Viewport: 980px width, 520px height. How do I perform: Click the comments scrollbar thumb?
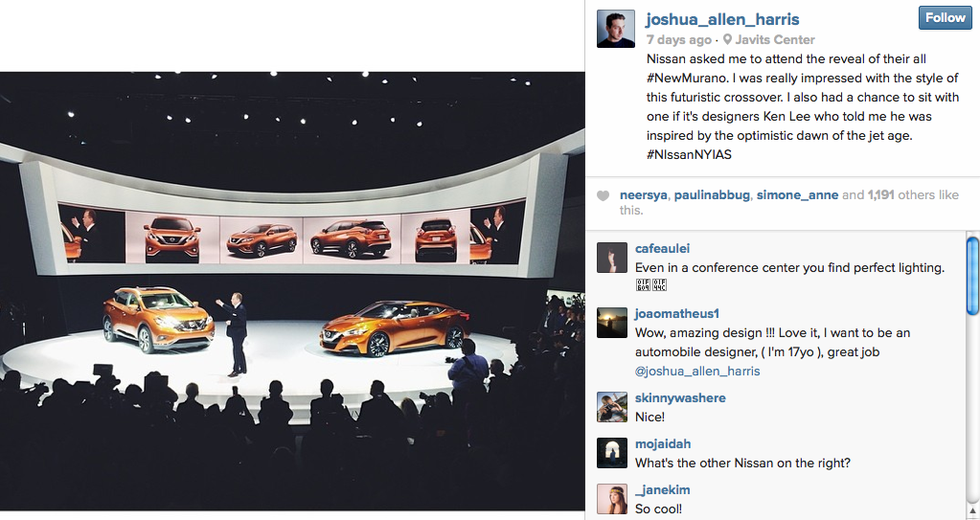[x=972, y=276]
